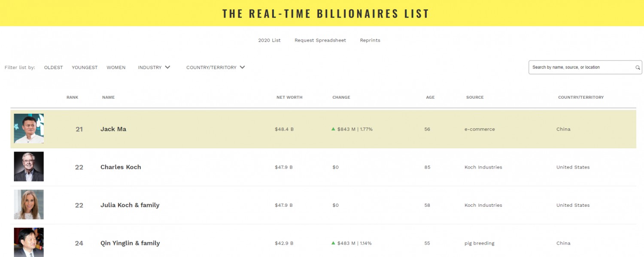Click the chevron next to Industry
The width and height of the screenshot is (644, 257).
pos(167,67)
